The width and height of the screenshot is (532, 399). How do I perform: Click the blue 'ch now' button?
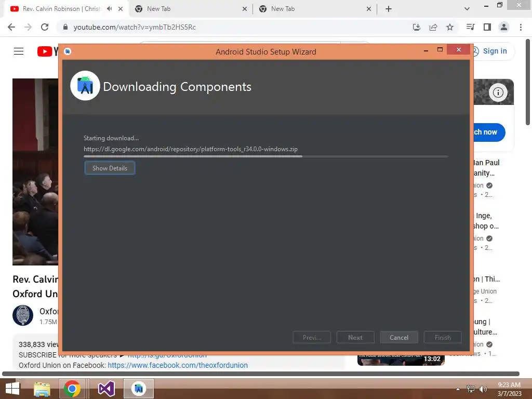click(x=489, y=132)
